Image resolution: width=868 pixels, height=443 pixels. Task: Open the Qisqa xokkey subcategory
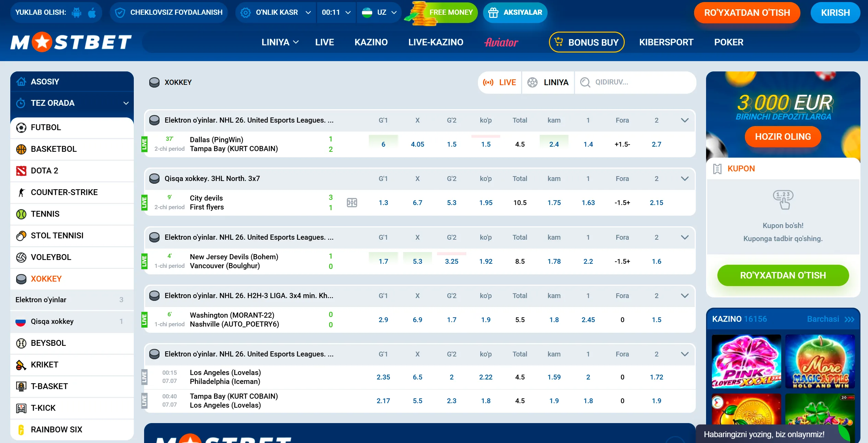(72, 322)
